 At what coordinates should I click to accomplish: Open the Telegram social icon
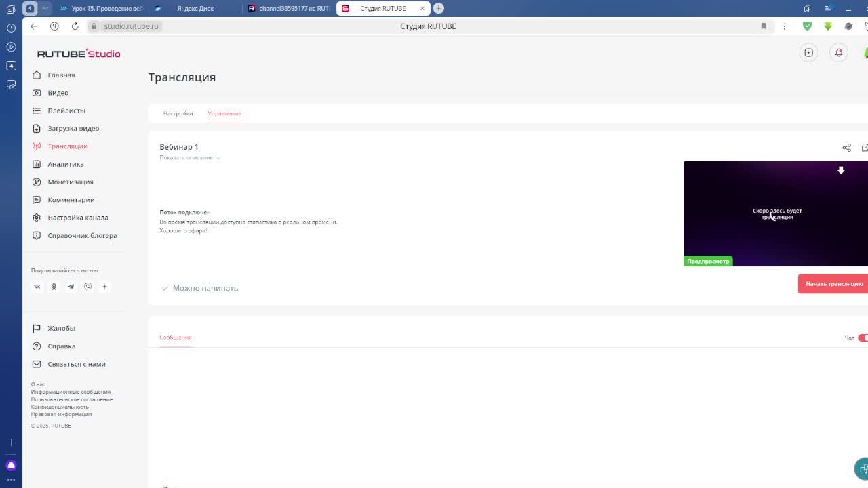point(71,287)
